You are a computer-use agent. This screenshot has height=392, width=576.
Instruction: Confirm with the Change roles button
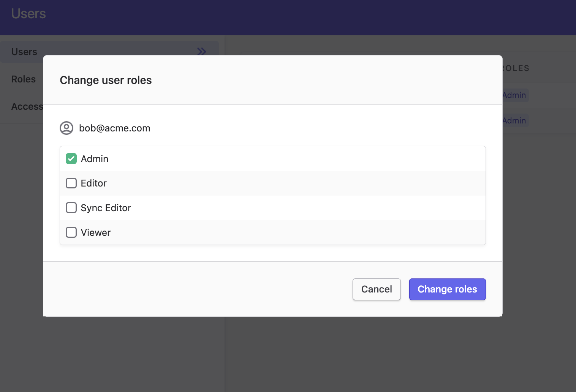point(447,289)
